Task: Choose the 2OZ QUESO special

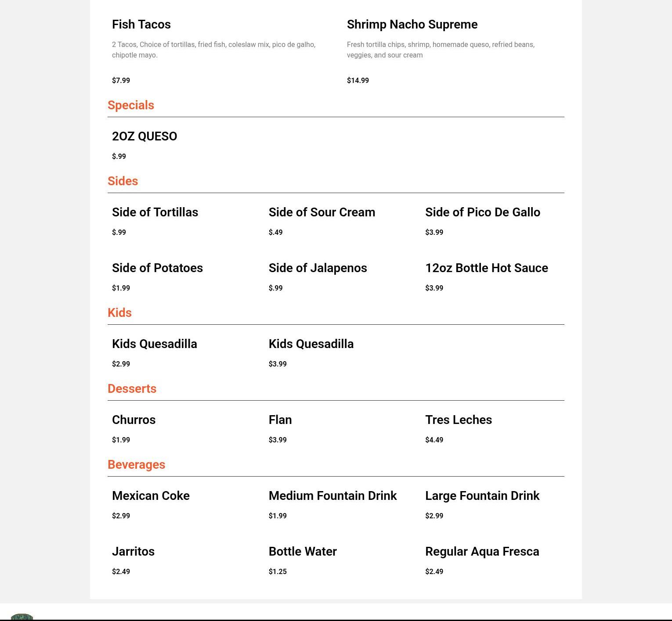Action: click(145, 136)
